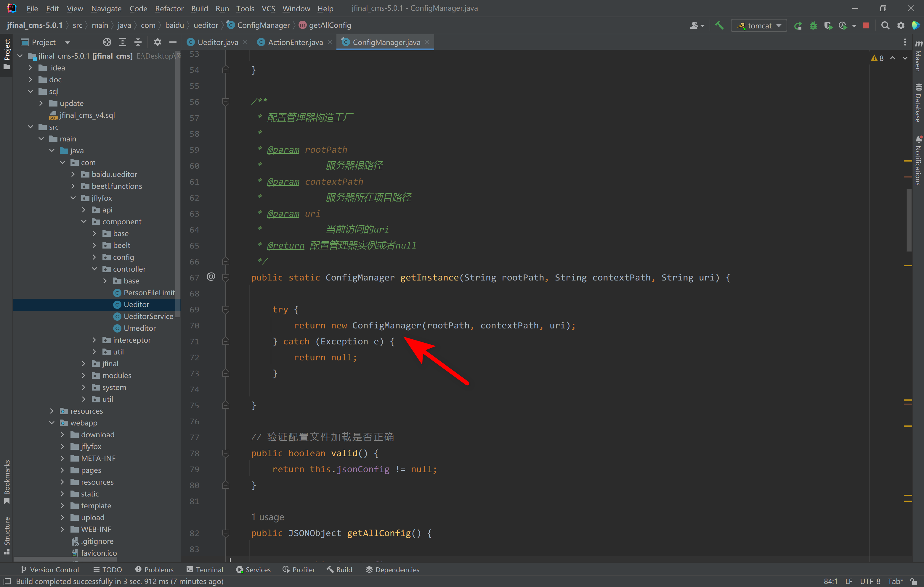Open the Problems tool window
The image size is (924, 587).
point(154,569)
